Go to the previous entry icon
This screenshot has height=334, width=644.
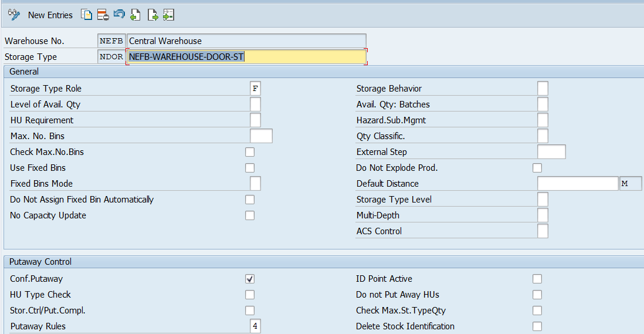pos(135,15)
